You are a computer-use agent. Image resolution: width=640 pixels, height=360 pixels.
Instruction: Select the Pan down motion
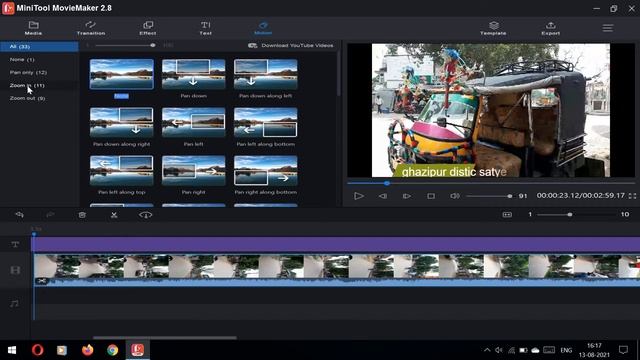click(x=193, y=74)
